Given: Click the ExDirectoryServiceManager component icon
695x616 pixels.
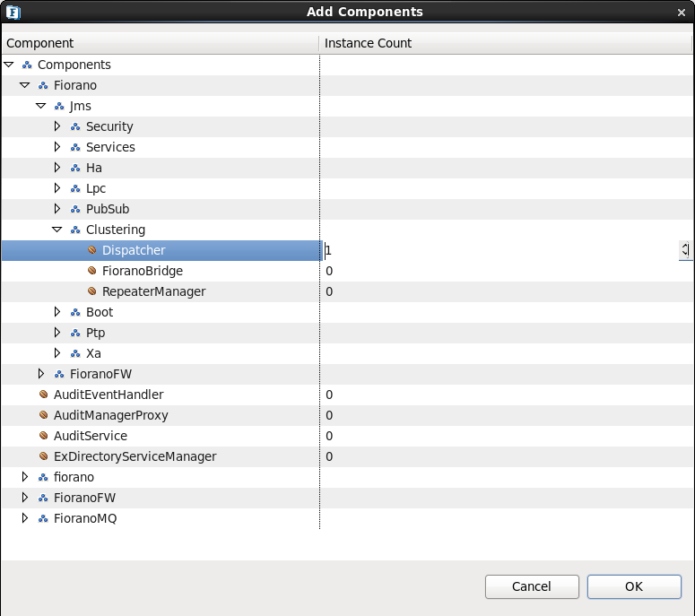Looking at the screenshot, I should pos(43,456).
